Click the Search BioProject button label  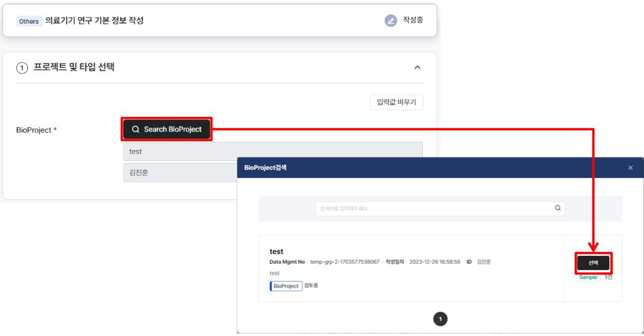click(173, 129)
